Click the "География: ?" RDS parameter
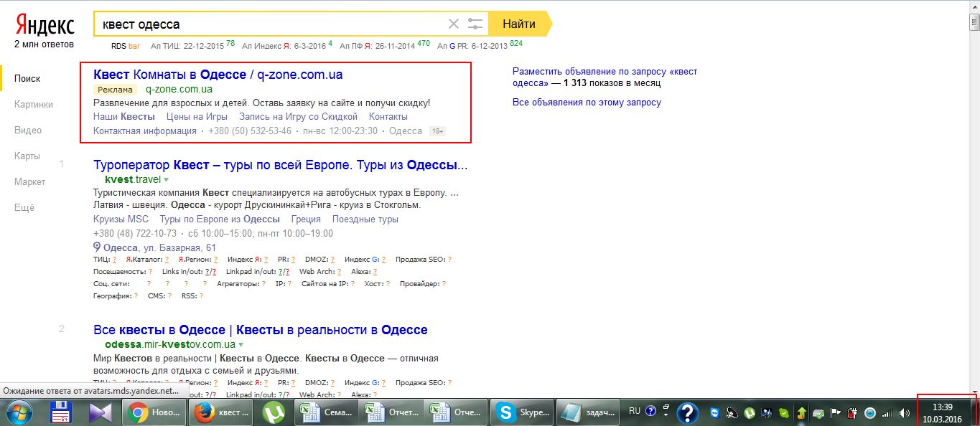The width and height of the screenshot is (980, 426). pyautogui.click(x=115, y=295)
